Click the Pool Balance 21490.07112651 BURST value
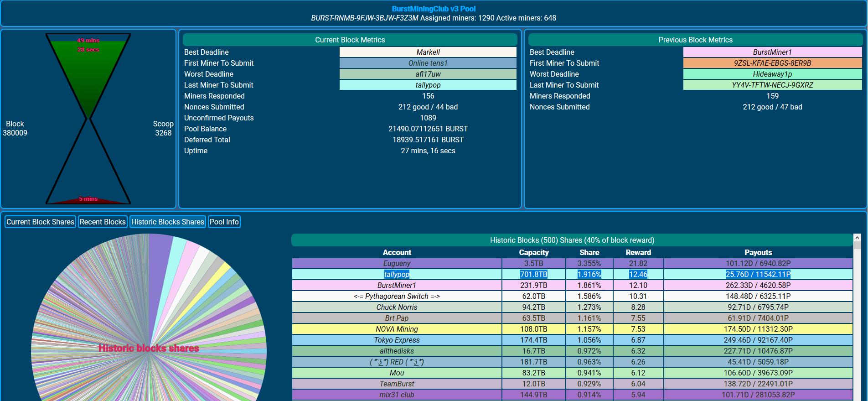The height and width of the screenshot is (401, 868). pyautogui.click(x=428, y=129)
